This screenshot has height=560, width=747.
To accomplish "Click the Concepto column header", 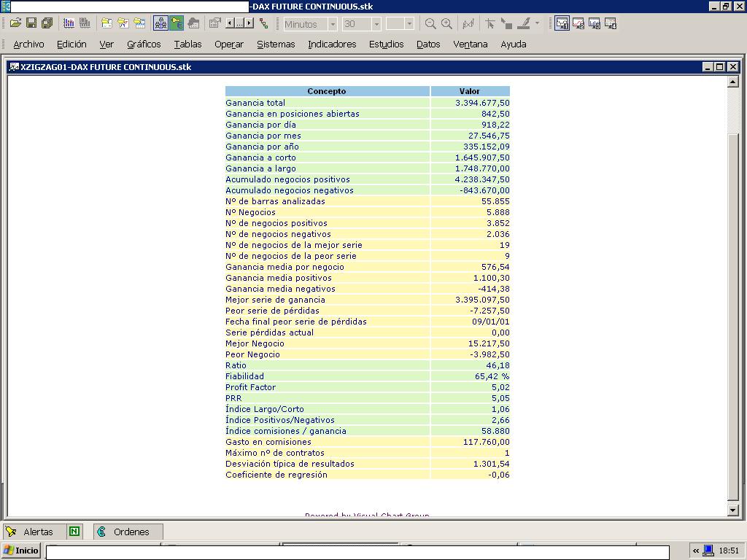I will (x=327, y=91).
